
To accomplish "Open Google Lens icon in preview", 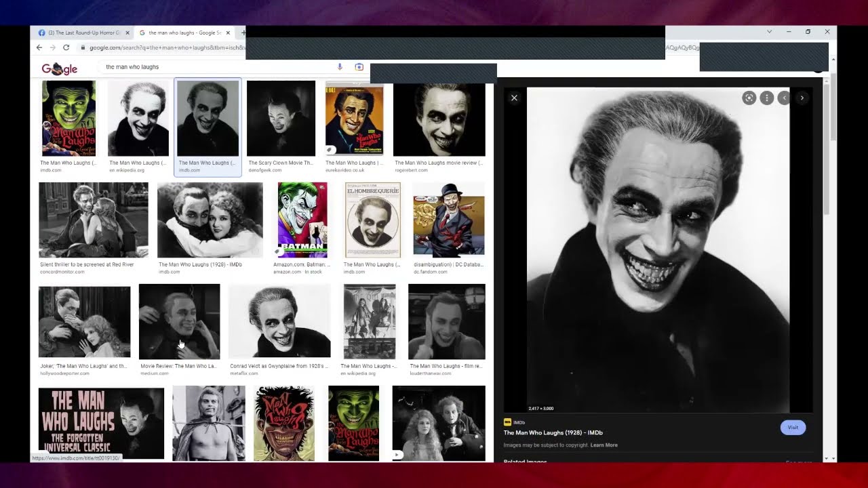I will pyautogui.click(x=749, y=98).
